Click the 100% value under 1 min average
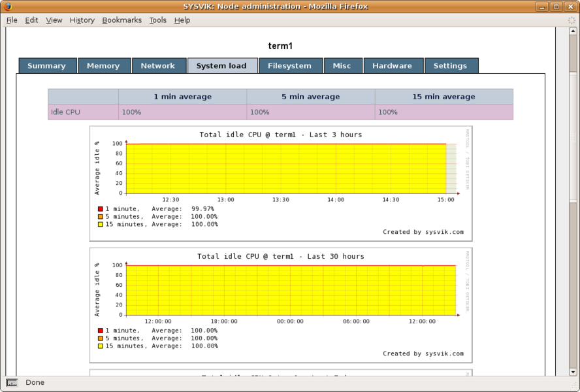The width and height of the screenshot is (580, 392). pos(132,112)
